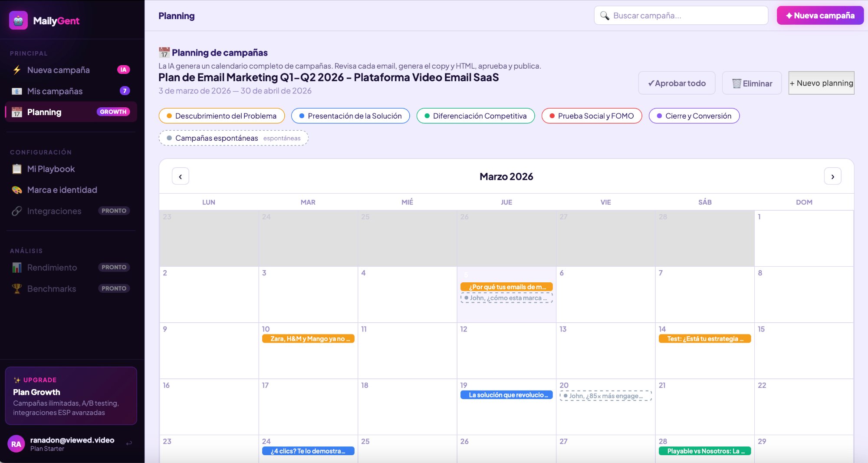Select Benchmarks in the sidebar
The width and height of the screenshot is (868, 463).
tap(71, 288)
